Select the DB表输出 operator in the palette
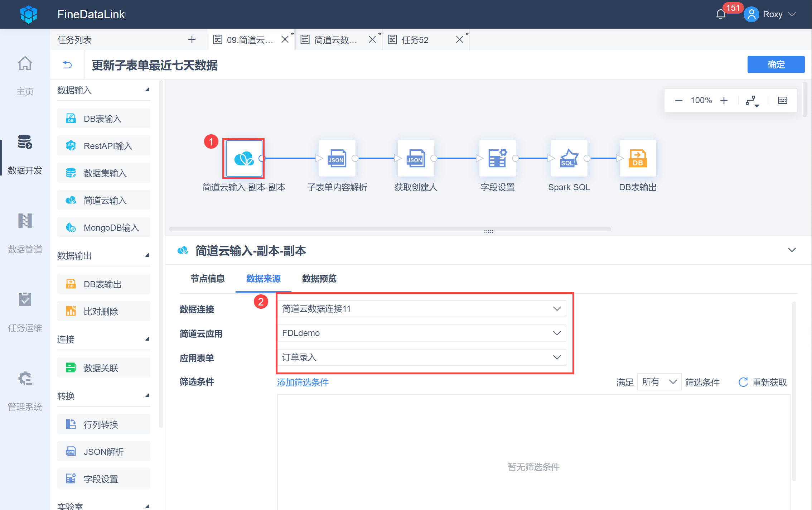Image resolution: width=812 pixels, height=510 pixels. [x=104, y=284]
